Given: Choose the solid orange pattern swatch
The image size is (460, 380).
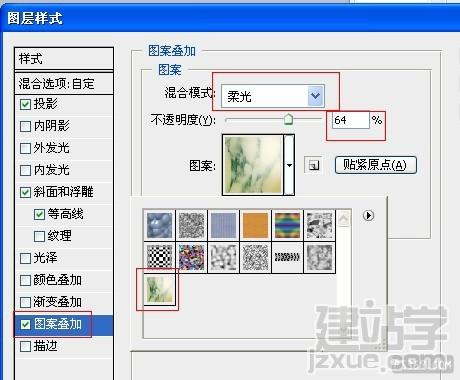Looking at the screenshot, I should pyautogui.click(x=255, y=225).
